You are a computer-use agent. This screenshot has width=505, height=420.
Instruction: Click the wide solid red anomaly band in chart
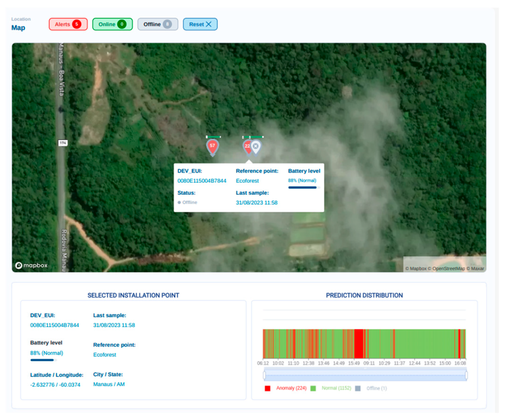358,344
